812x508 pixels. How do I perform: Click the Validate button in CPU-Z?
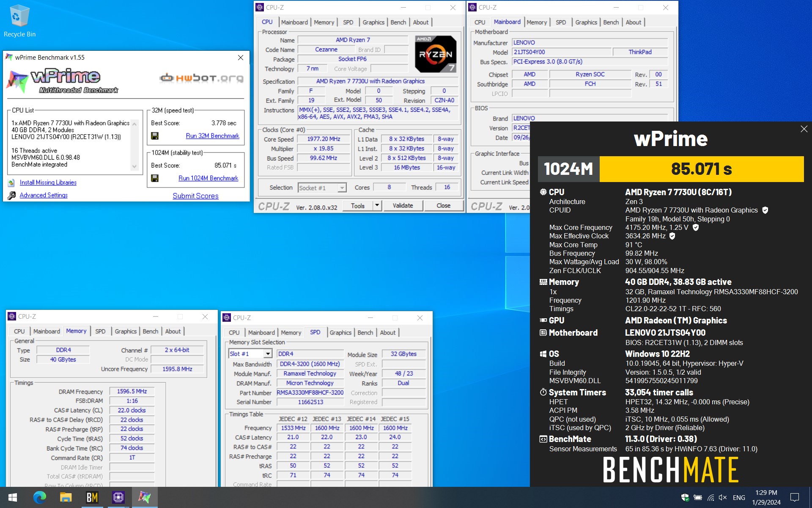pos(403,206)
